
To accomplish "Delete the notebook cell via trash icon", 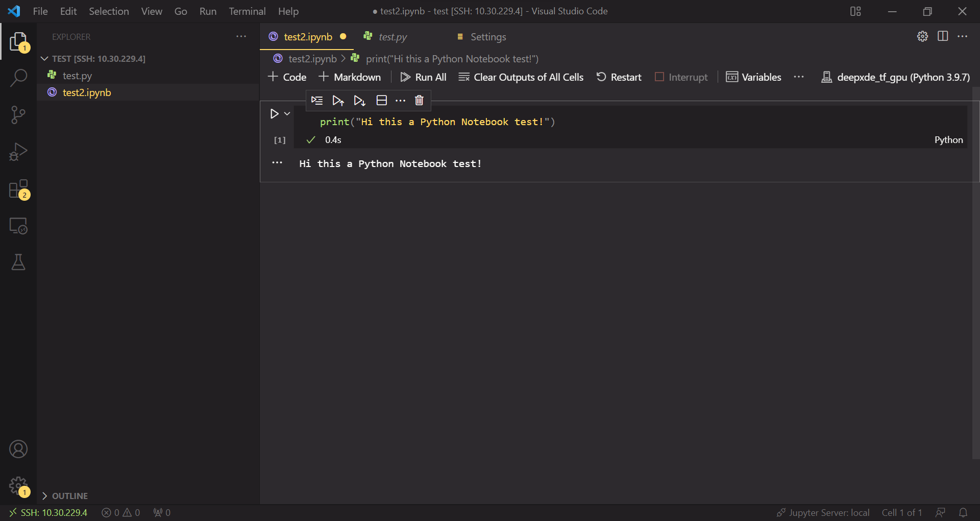I will point(419,100).
